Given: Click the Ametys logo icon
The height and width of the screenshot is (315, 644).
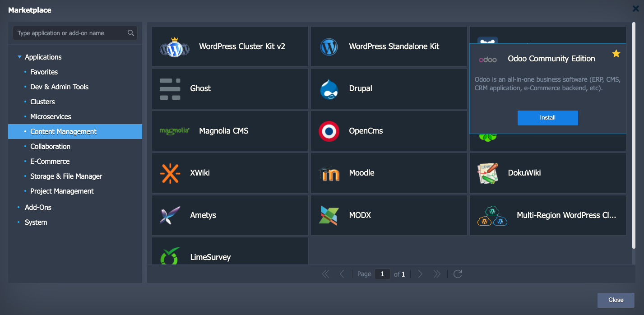Looking at the screenshot, I should coord(170,215).
